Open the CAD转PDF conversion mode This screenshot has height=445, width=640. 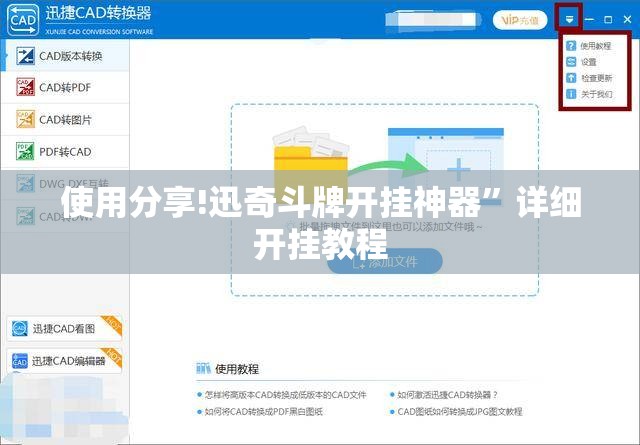[x=65, y=87]
